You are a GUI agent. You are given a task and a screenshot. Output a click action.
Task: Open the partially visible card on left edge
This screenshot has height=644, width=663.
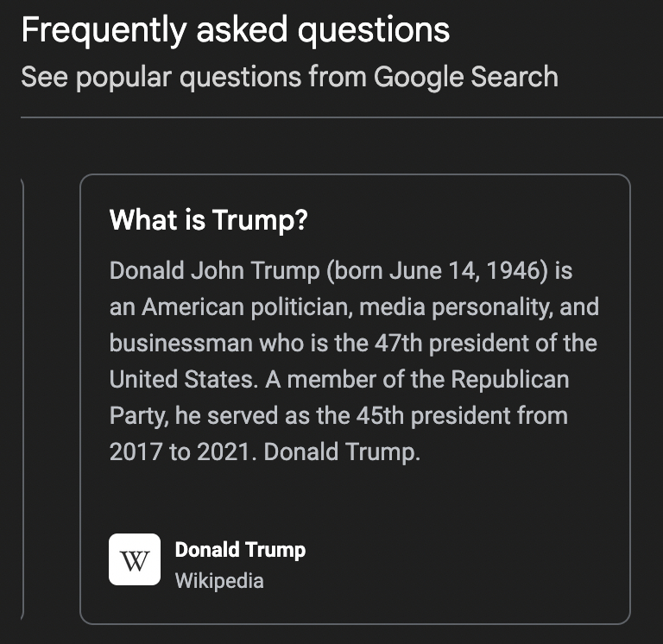[x=23, y=397]
